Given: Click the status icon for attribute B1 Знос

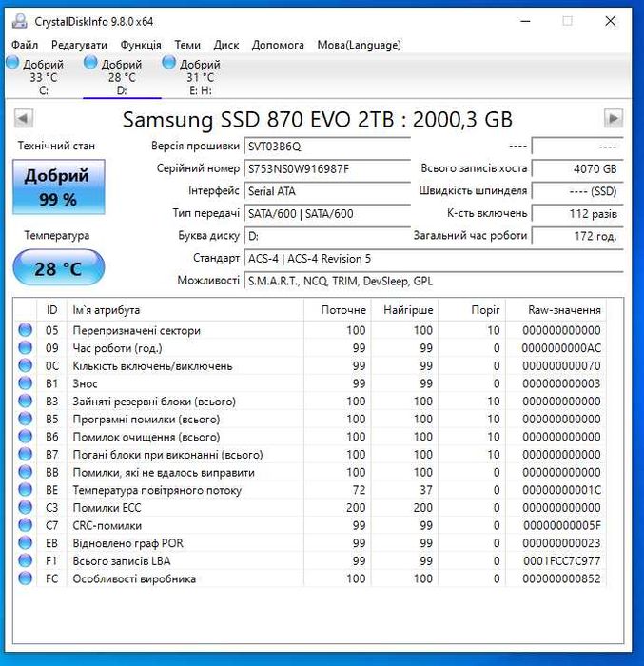Looking at the screenshot, I should coord(26,383).
